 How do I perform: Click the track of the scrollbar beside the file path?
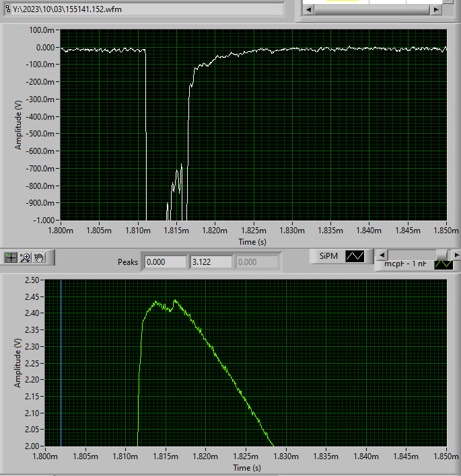[x=372, y=9]
